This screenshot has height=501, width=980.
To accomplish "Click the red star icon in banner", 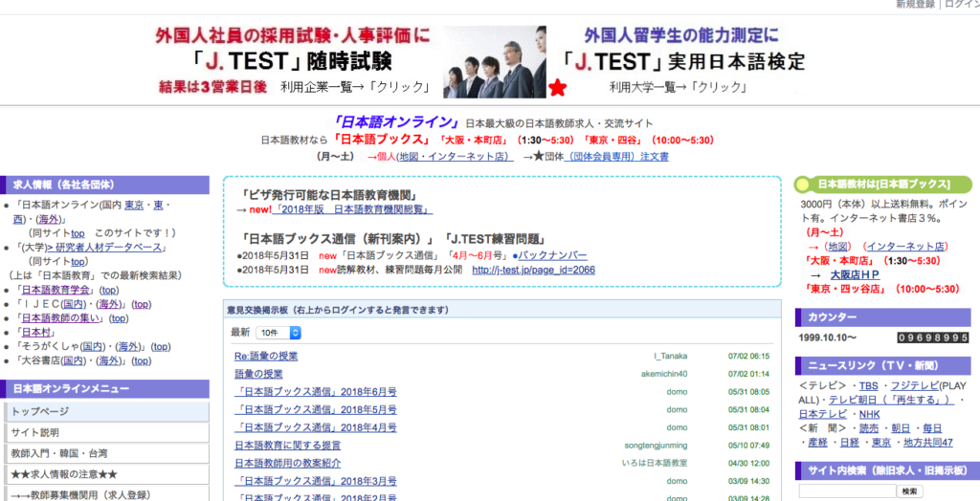I will point(558,89).
